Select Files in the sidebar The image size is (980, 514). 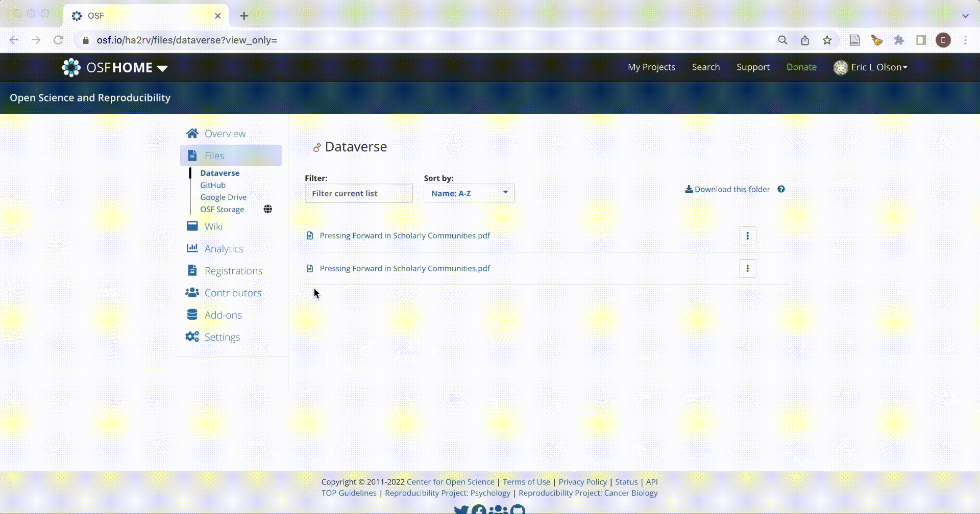point(231,156)
